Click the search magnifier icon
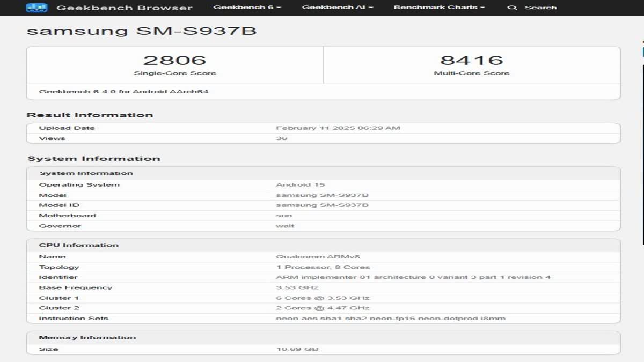The height and width of the screenshot is (362, 644). tap(512, 8)
